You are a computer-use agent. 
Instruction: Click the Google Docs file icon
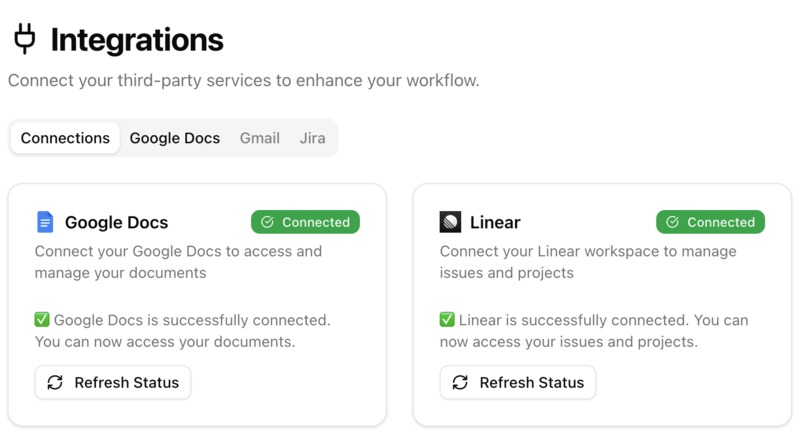pyautogui.click(x=45, y=222)
